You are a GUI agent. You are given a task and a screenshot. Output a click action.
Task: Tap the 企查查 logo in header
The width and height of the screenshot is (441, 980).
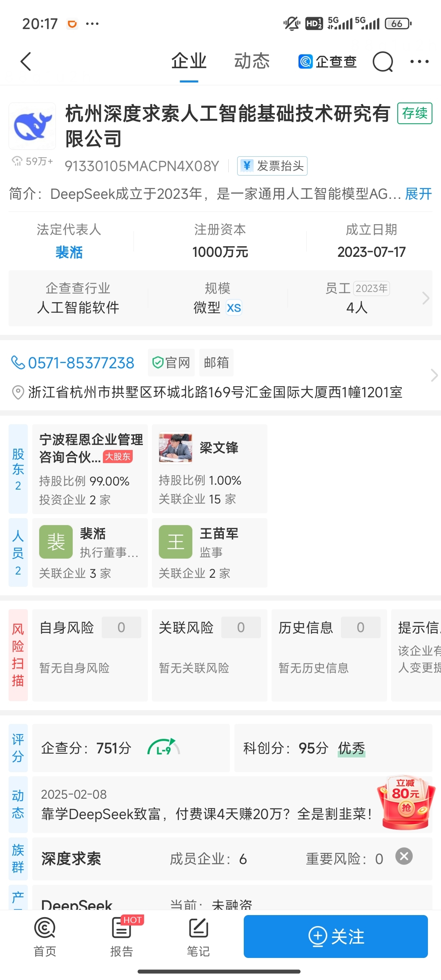pos(327,62)
